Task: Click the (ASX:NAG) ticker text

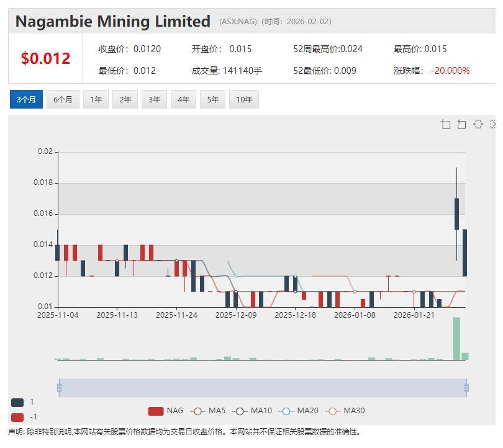Action: pos(238,22)
